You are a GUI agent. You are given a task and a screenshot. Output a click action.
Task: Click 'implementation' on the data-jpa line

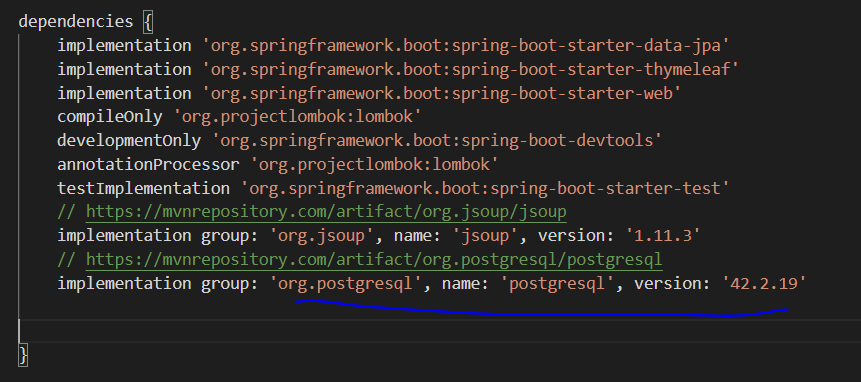click(x=124, y=46)
